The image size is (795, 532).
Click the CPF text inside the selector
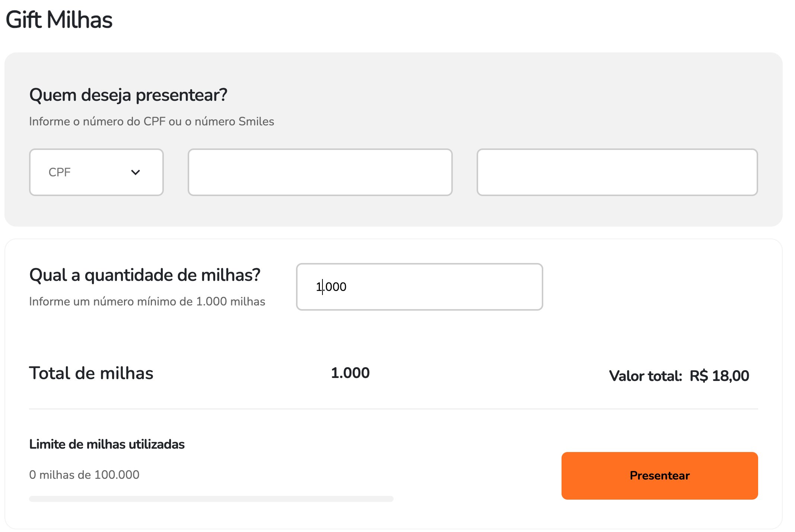tap(60, 172)
